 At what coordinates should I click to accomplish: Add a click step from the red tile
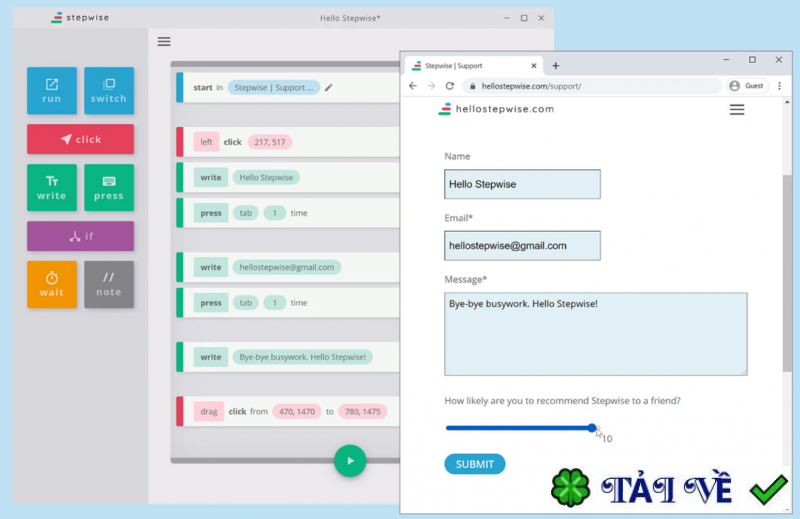pos(81,139)
